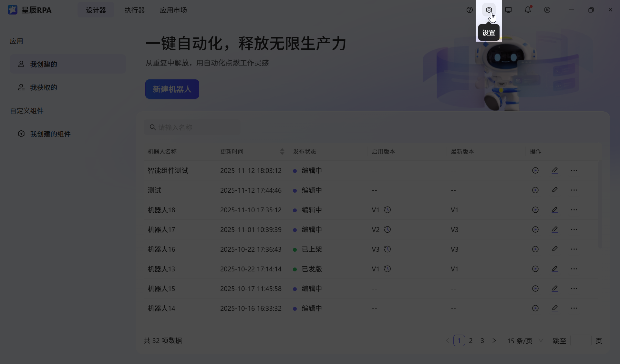View version history for 机器人13
Viewport: 620px width, 364px height.
pyautogui.click(x=387, y=269)
